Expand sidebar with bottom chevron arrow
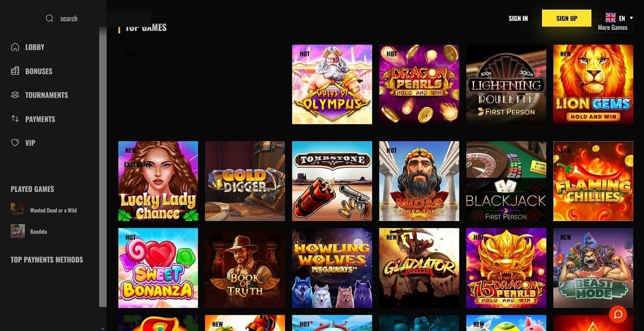The height and width of the screenshot is (331, 644). coord(103,328)
